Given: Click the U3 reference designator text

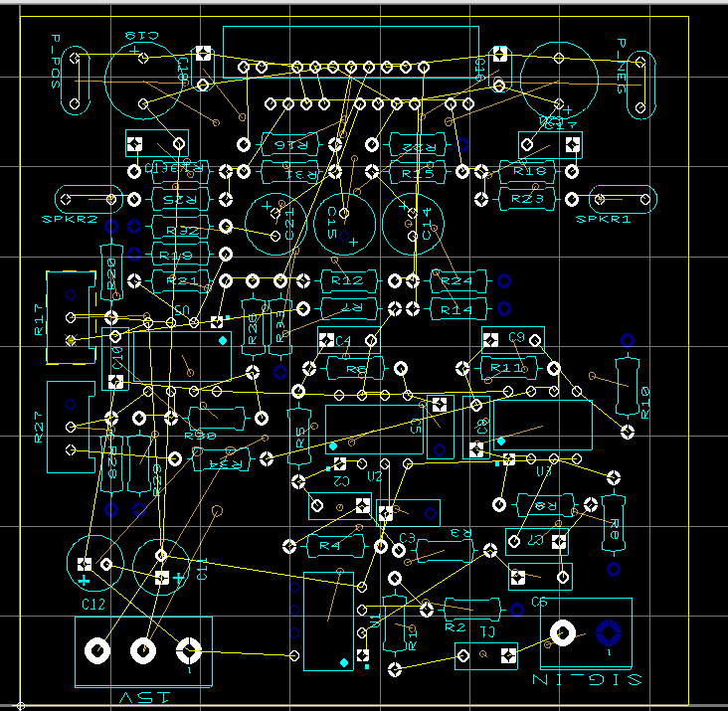Looking at the screenshot, I should tap(544, 472).
